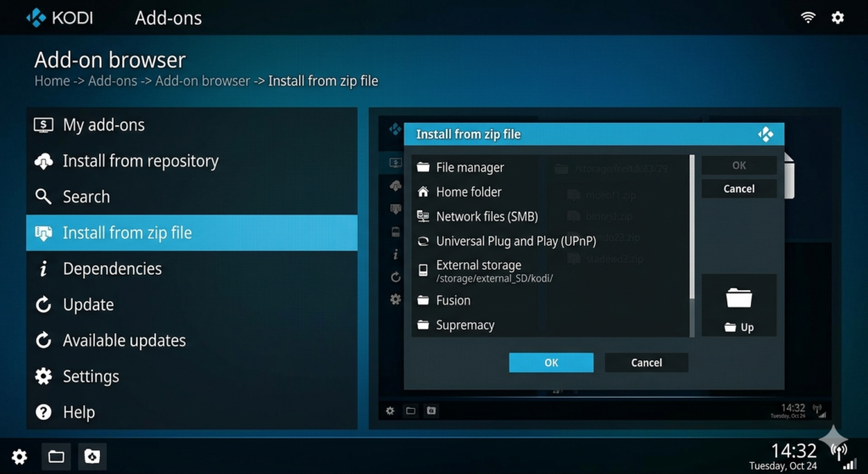Open Available updates
Screen dimensions: 868x474
[192, 341]
